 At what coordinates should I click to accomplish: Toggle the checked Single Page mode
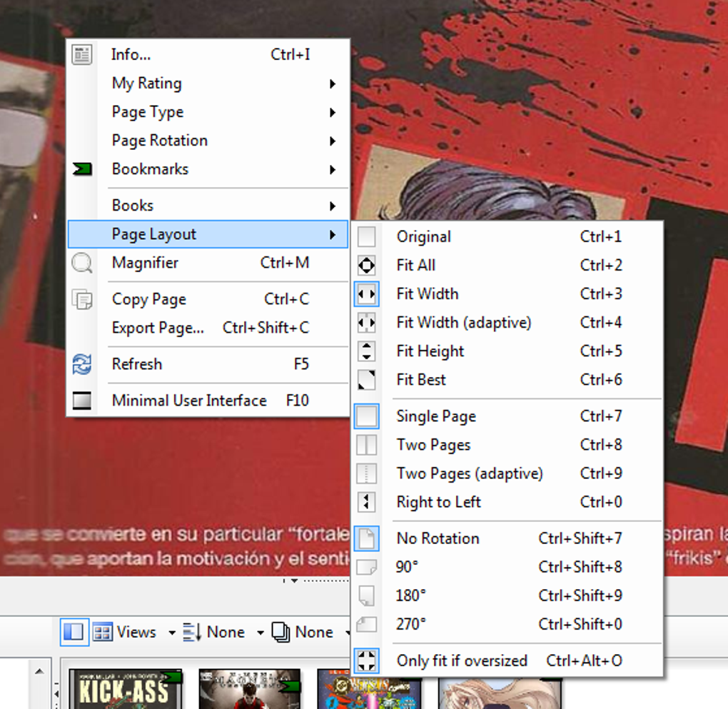point(507,416)
